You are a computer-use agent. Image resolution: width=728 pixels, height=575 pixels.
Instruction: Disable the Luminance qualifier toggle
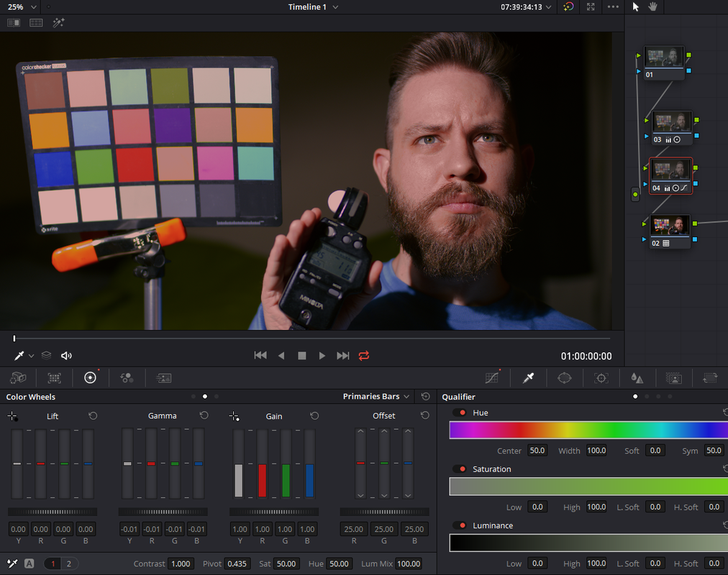click(460, 525)
